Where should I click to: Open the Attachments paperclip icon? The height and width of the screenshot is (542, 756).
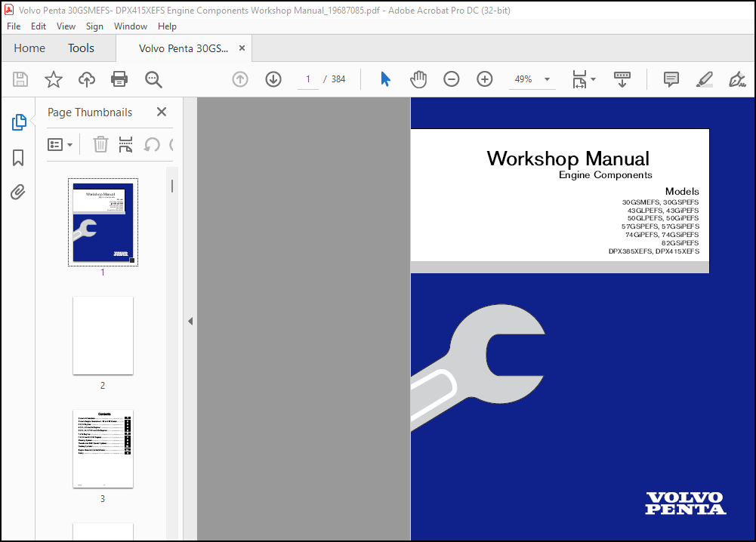pyautogui.click(x=18, y=192)
